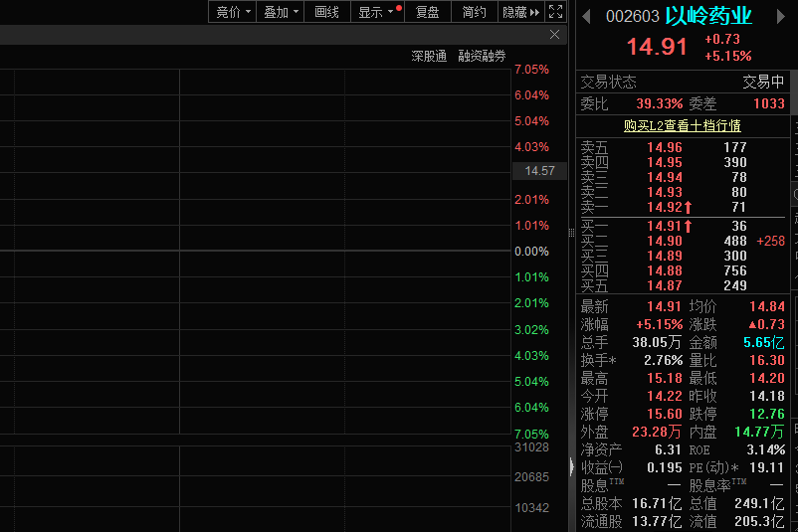The image size is (798, 532).
Task: Select sell-three price 14.94
Action: point(664,177)
